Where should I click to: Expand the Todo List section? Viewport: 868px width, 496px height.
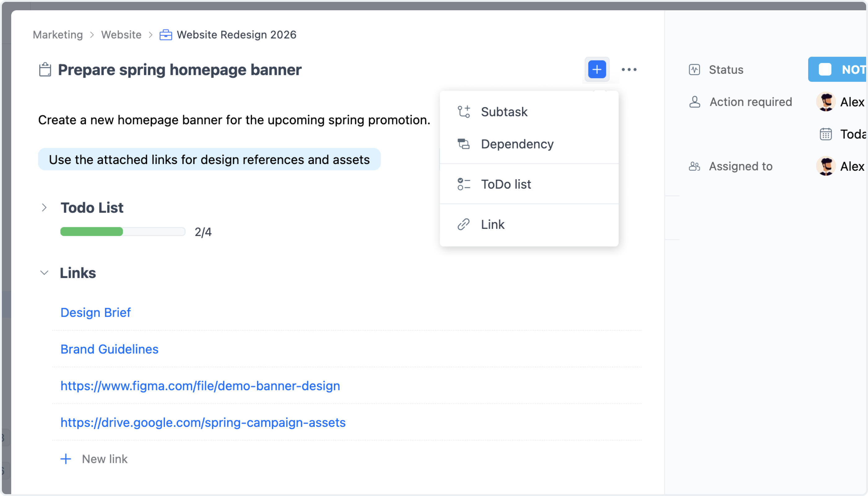[44, 207]
